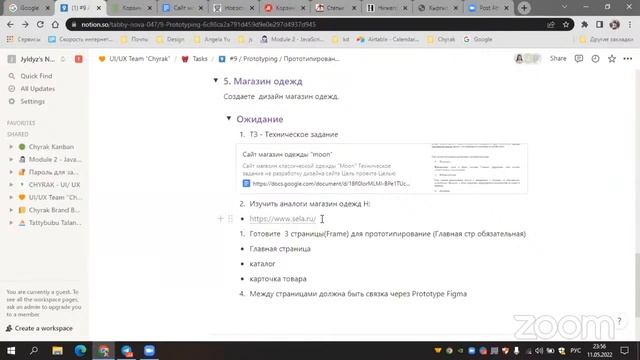Screen dimensions: 640x360
Task: Bookmark this page with the star icon
Action: [x=566, y=24]
